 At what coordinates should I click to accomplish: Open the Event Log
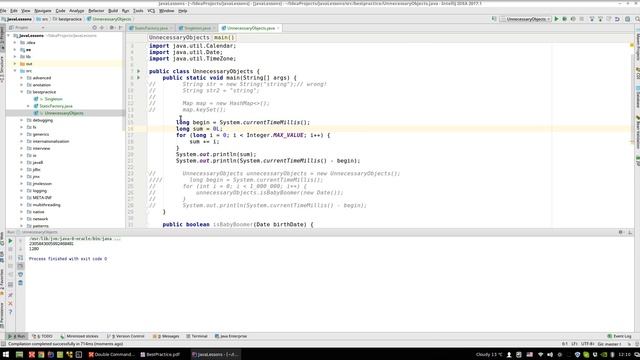620,336
